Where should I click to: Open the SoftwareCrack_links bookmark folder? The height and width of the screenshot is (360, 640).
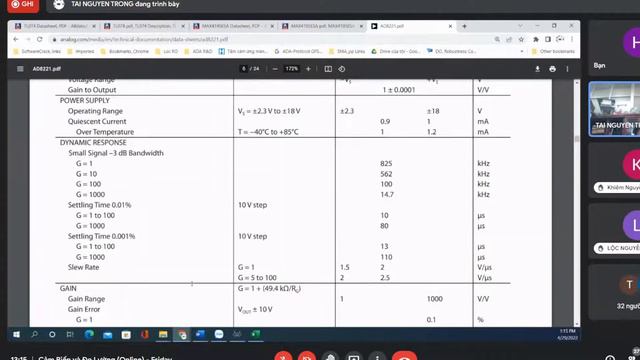click(37, 51)
